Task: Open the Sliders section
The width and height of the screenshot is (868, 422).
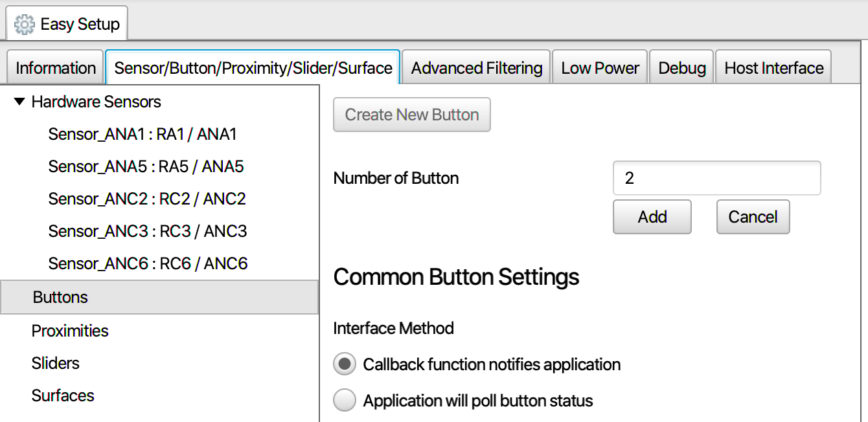Action: (56, 363)
